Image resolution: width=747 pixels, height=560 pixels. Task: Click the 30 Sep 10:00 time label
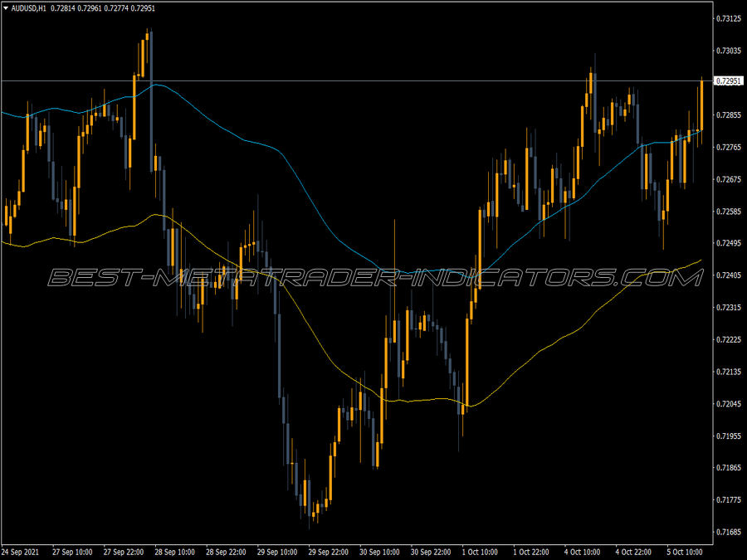click(379, 553)
